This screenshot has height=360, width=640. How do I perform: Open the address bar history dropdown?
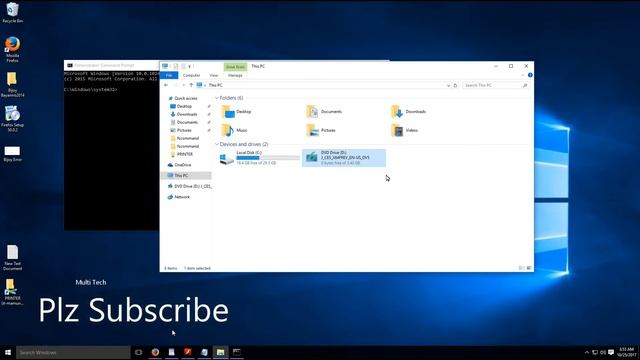click(448, 85)
